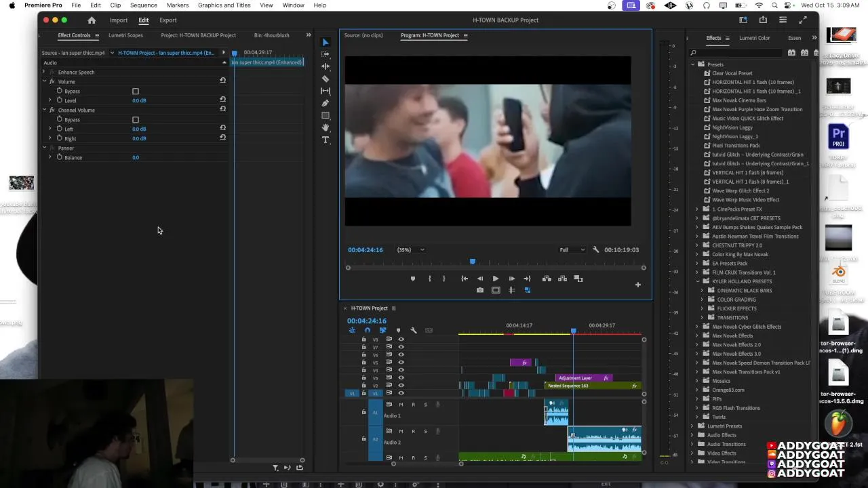
Task: Open the Graphics and Titles menu
Action: point(224,5)
